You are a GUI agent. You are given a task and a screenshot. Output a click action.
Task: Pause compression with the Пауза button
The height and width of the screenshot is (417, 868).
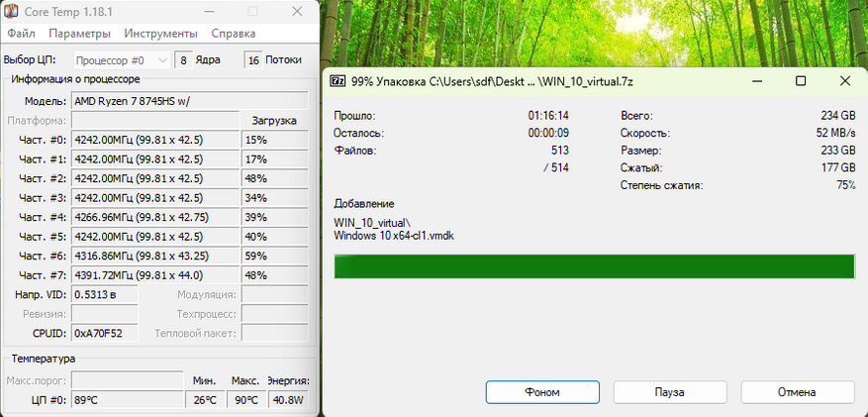[x=669, y=392]
